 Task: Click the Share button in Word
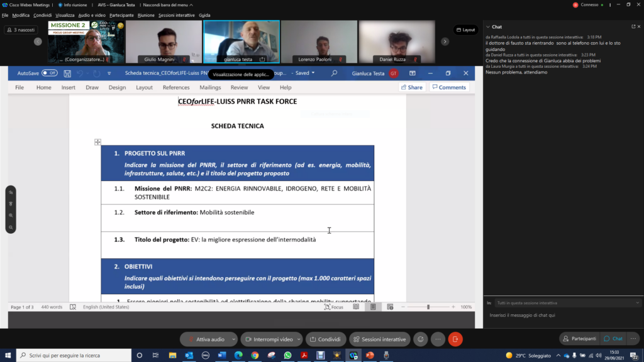pos(412,87)
